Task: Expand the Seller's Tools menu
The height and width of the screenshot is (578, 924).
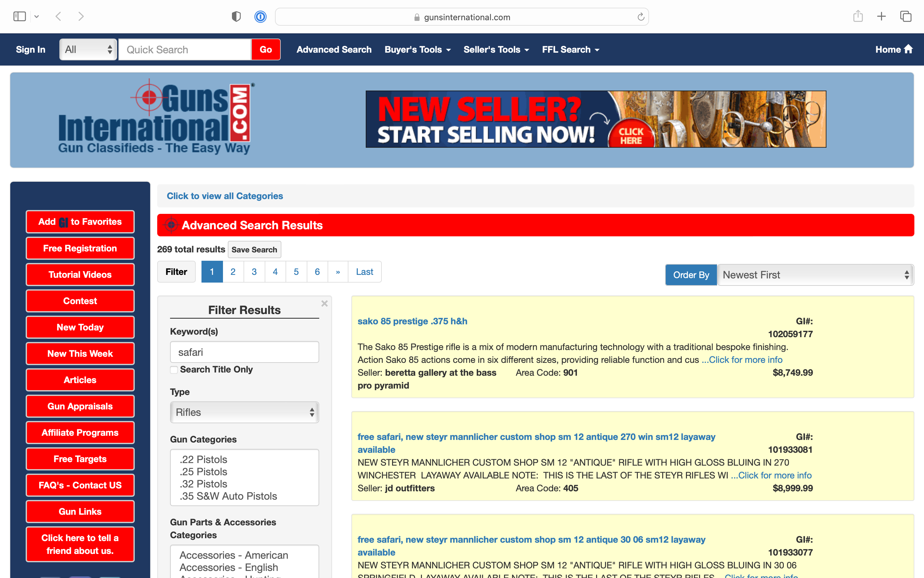Action: [496, 50]
